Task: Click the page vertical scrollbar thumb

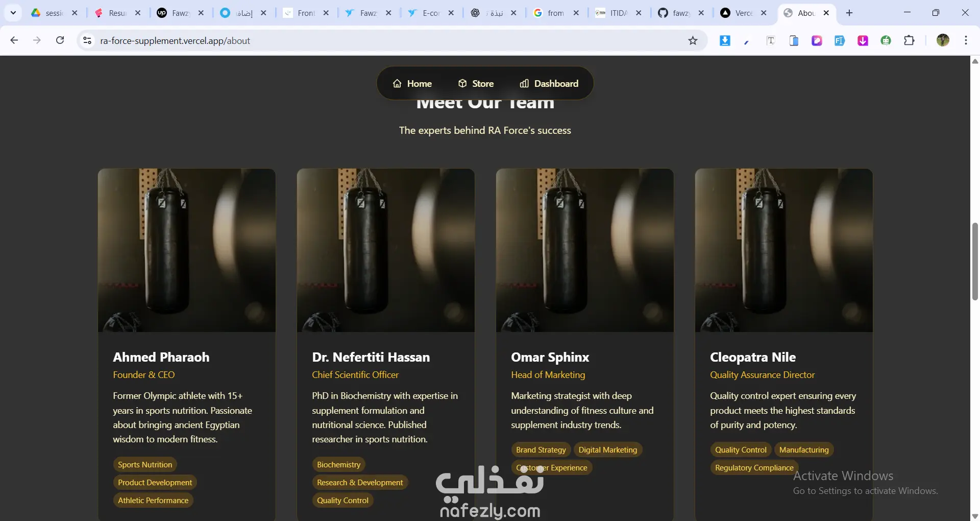Action: point(975,262)
